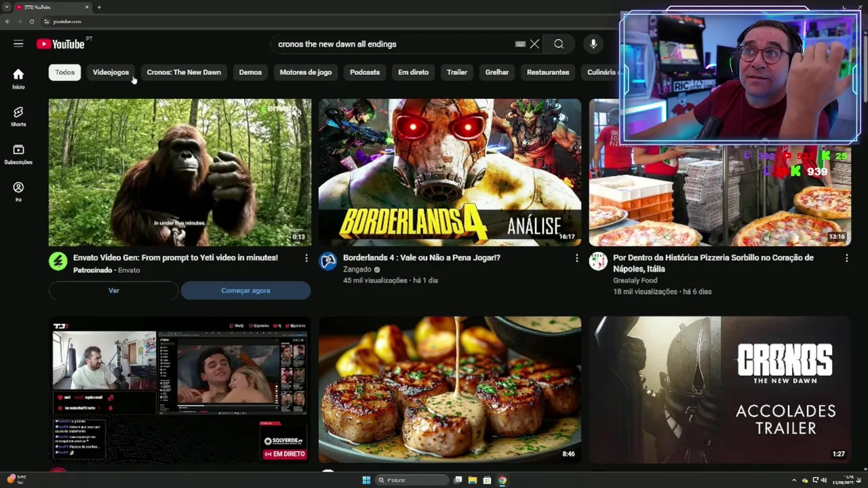Select the Podcasts filter chip
This screenshot has height=488, width=868.
coord(365,73)
